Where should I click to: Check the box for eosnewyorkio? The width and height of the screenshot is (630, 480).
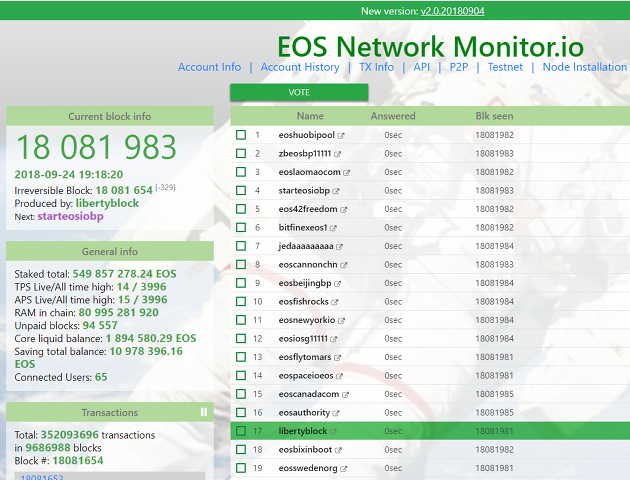(x=241, y=320)
